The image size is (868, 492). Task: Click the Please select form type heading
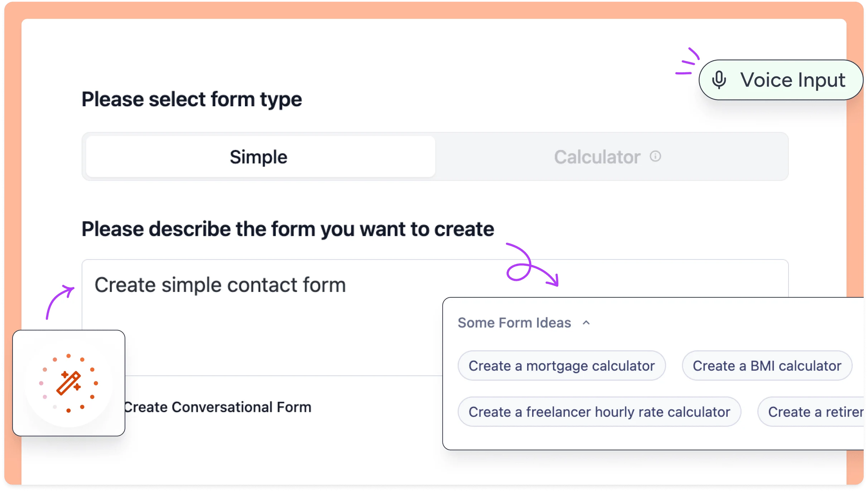point(192,99)
